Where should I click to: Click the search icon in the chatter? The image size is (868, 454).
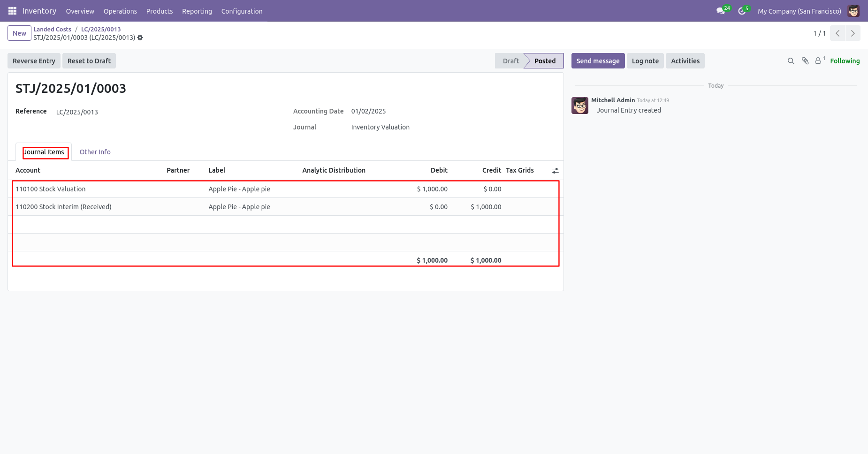[791, 61]
